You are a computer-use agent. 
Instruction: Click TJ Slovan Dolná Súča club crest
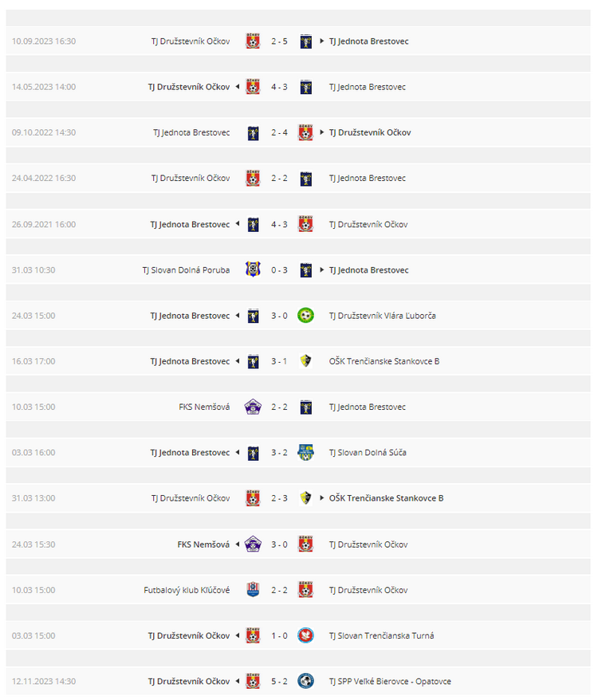[305, 452]
